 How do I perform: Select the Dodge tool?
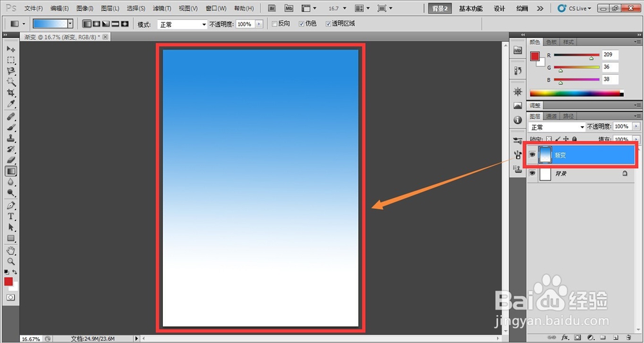click(11, 193)
